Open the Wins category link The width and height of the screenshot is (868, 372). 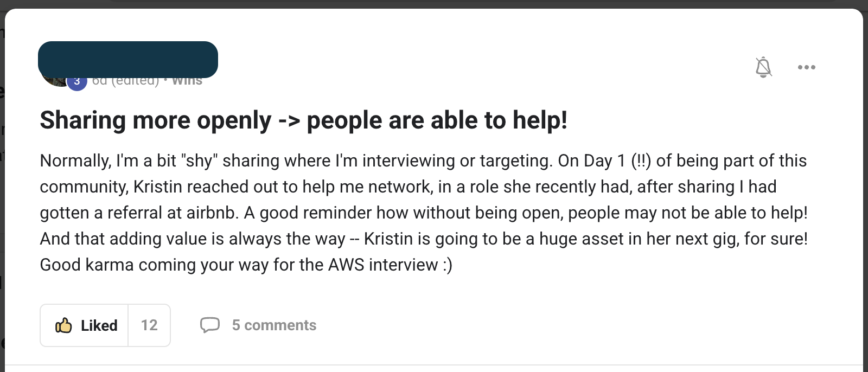tap(187, 81)
